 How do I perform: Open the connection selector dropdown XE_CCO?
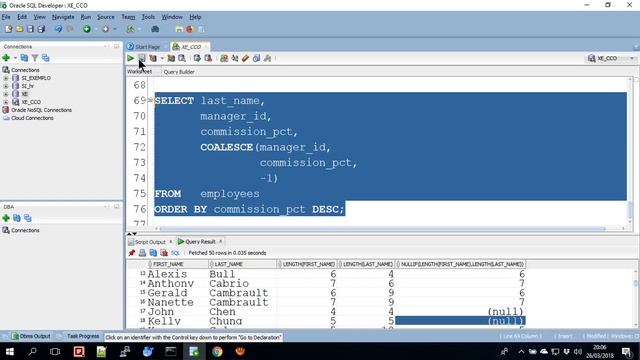pos(611,58)
